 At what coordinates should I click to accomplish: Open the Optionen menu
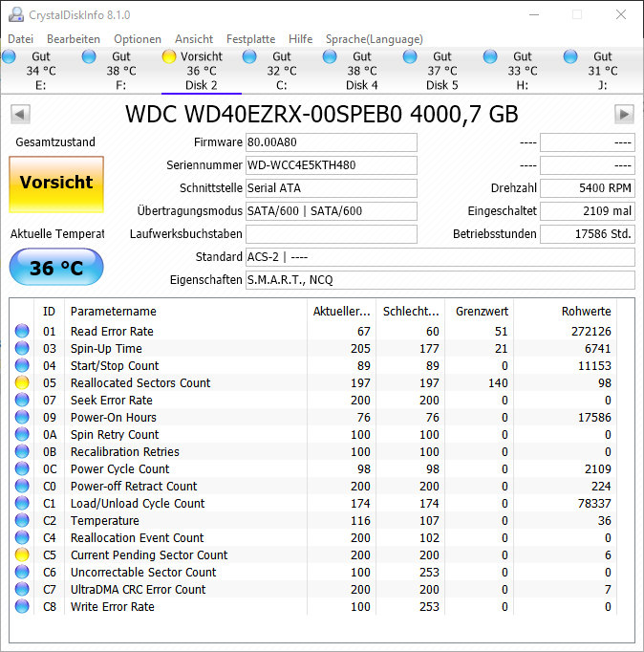coord(138,39)
